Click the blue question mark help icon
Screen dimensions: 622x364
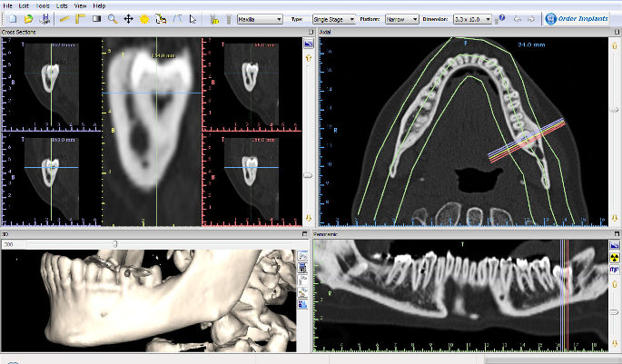point(502,18)
